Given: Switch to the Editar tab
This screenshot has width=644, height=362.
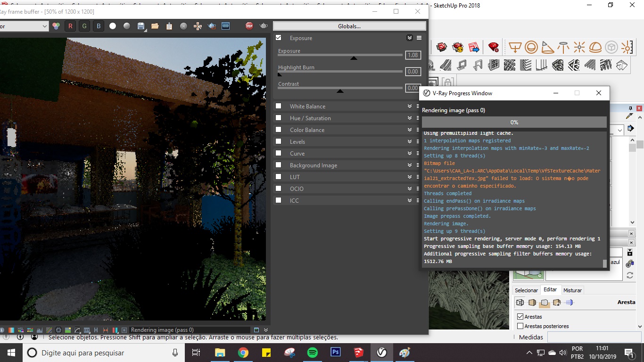Looking at the screenshot, I should 550,289.
